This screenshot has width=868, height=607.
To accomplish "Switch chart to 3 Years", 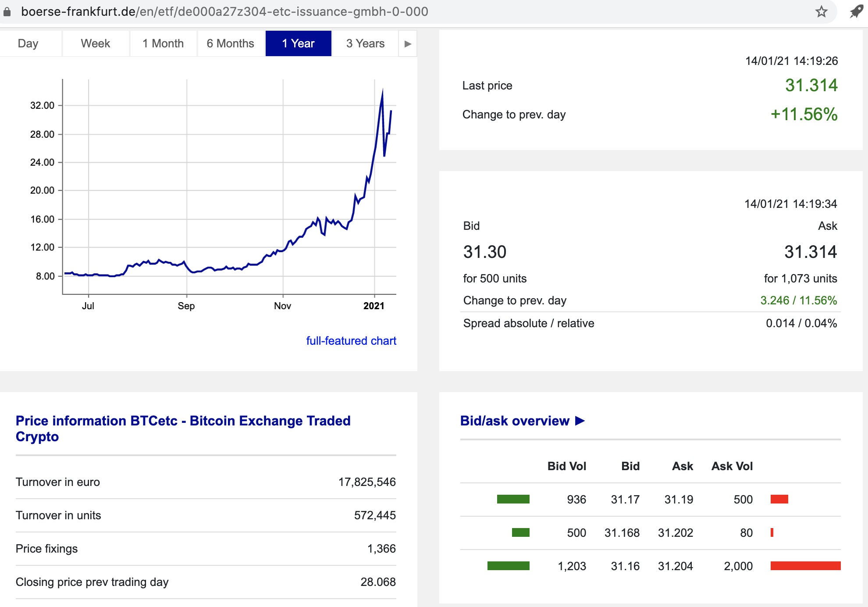I will point(365,43).
